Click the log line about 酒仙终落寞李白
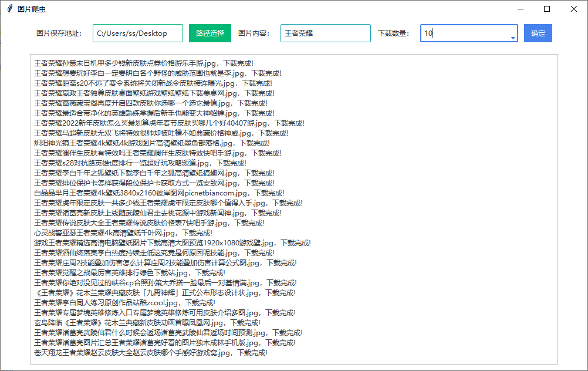 (x=154, y=253)
